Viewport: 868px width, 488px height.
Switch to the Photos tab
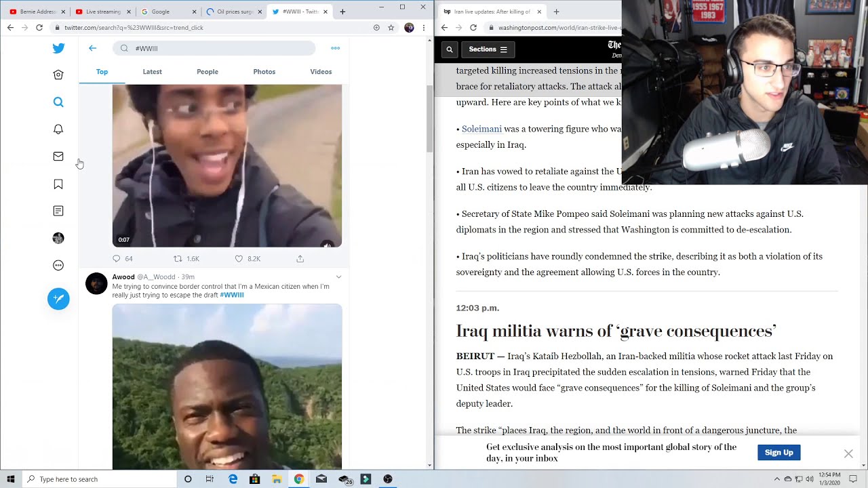point(264,72)
